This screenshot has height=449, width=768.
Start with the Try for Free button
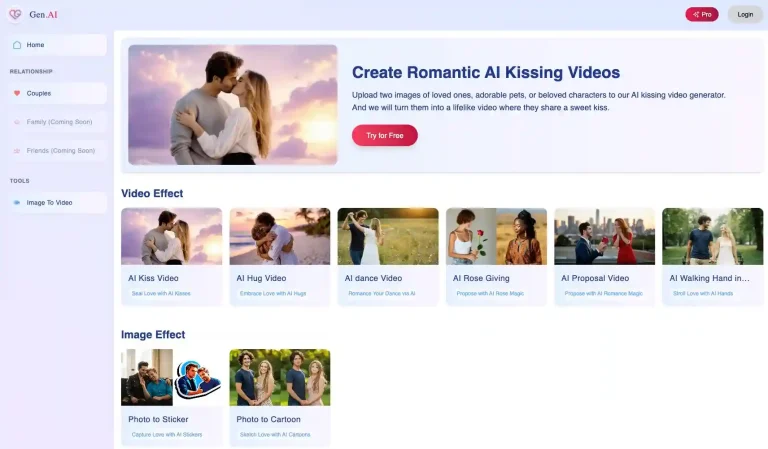(x=384, y=135)
